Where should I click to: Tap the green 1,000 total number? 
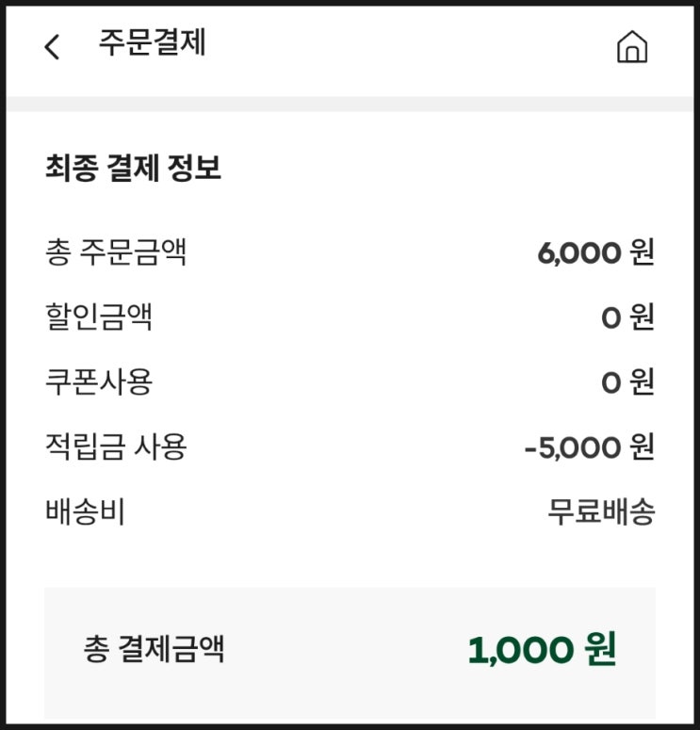520,651
